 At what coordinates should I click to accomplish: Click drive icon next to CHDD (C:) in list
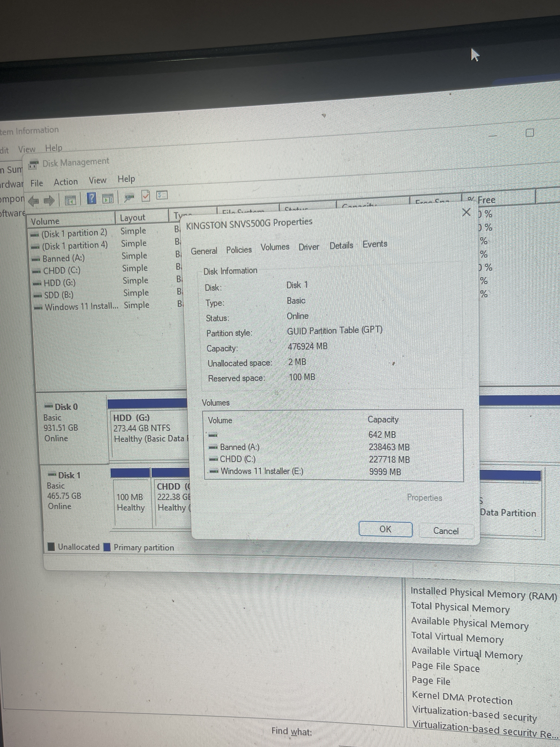tap(37, 272)
